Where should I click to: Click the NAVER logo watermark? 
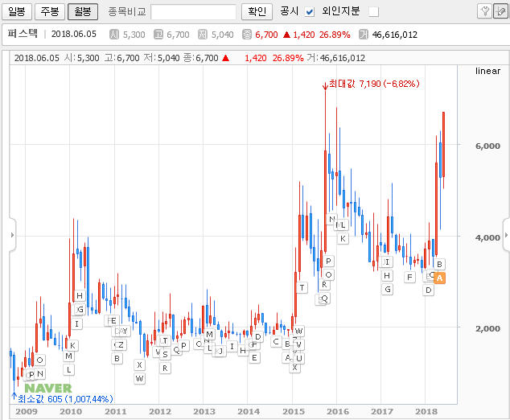(x=47, y=389)
